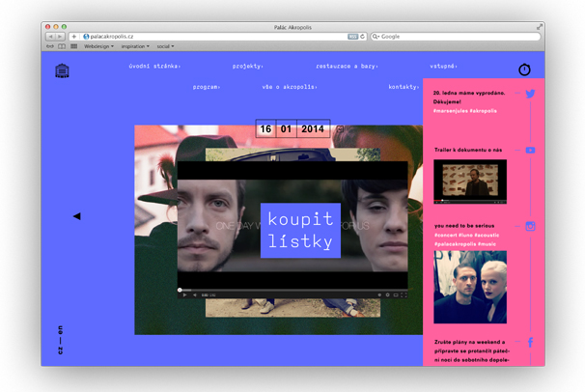The height and width of the screenshot is (392, 585).
Task: Open the Instagram photo thumbnail of two people
Action: pos(469,287)
